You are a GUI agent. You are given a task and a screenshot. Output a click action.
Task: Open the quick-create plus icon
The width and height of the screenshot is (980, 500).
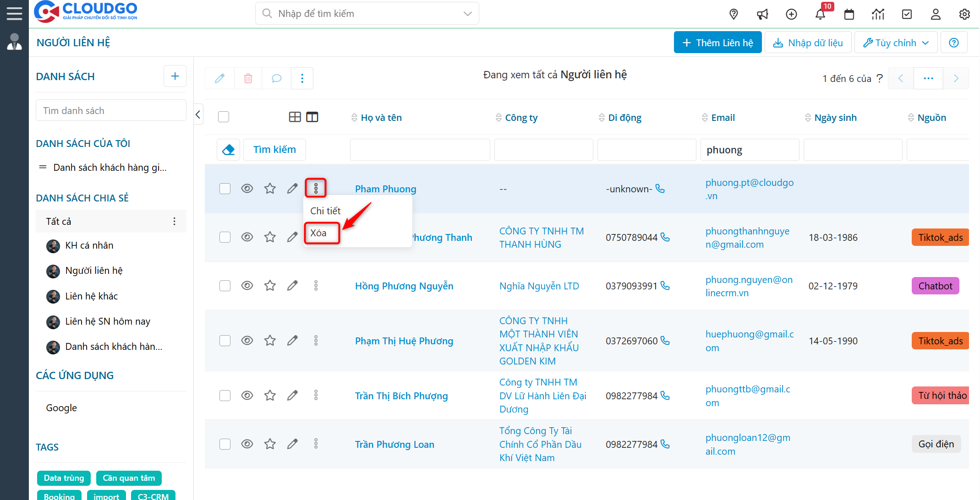pyautogui.click(x=792, y=14)
